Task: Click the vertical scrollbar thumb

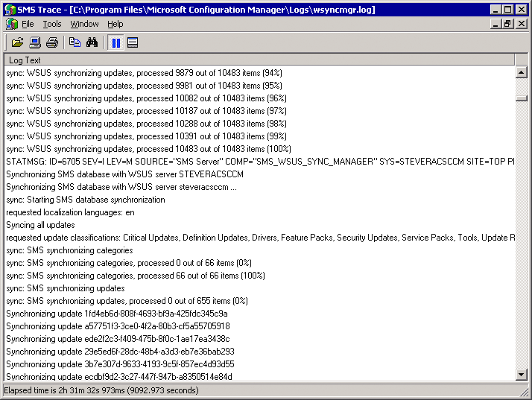Action: click(521, 98)
